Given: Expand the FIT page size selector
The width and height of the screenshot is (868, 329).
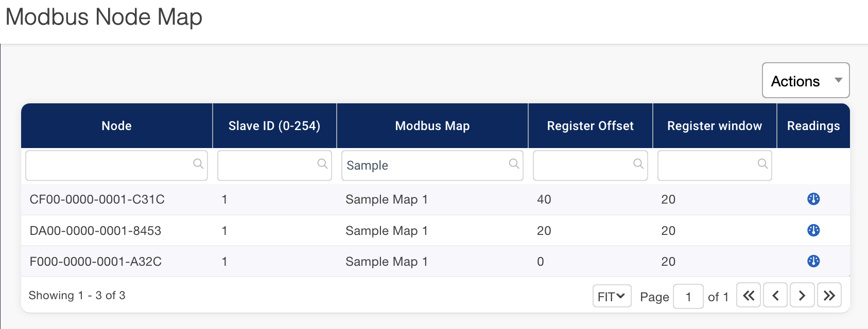Looking at the screenshot, I should coord(611,296).
